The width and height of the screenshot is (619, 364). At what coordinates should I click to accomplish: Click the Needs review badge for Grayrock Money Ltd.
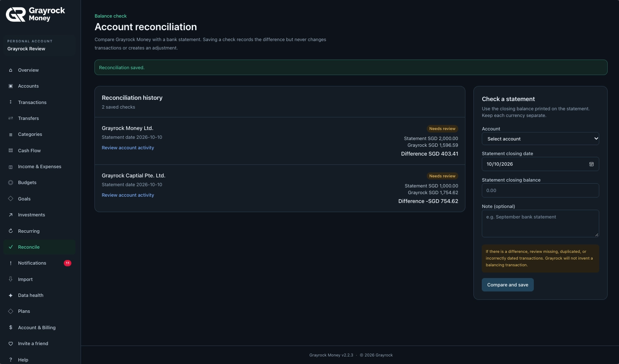point(442,129)
